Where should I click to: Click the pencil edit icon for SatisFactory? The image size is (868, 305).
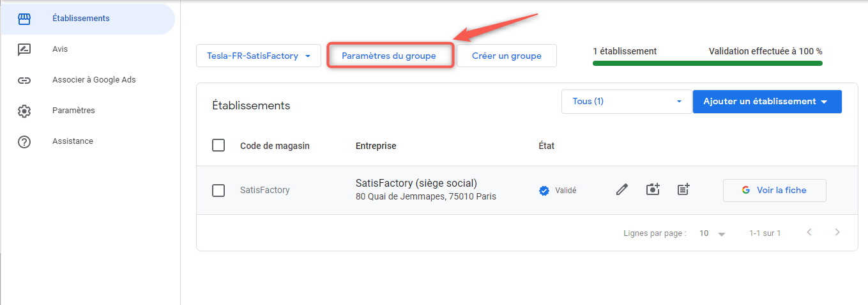621,190
